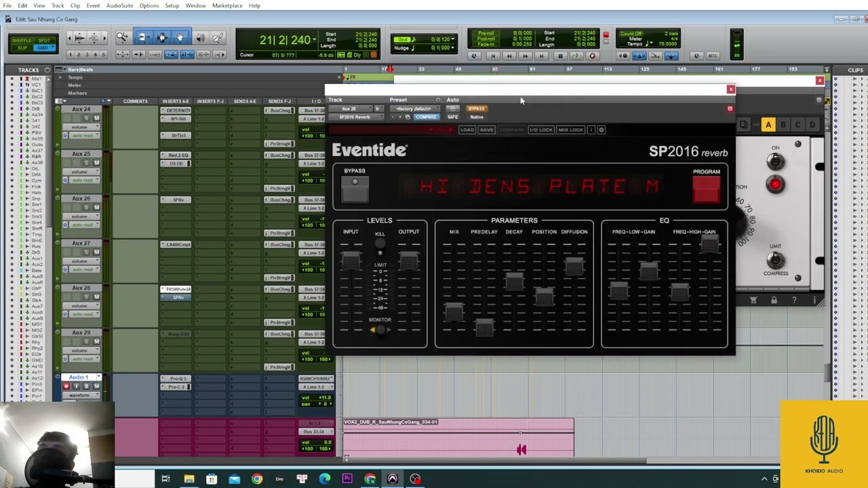868x488 pixels.
Task: Open the File menu
Action: [7, 5]
